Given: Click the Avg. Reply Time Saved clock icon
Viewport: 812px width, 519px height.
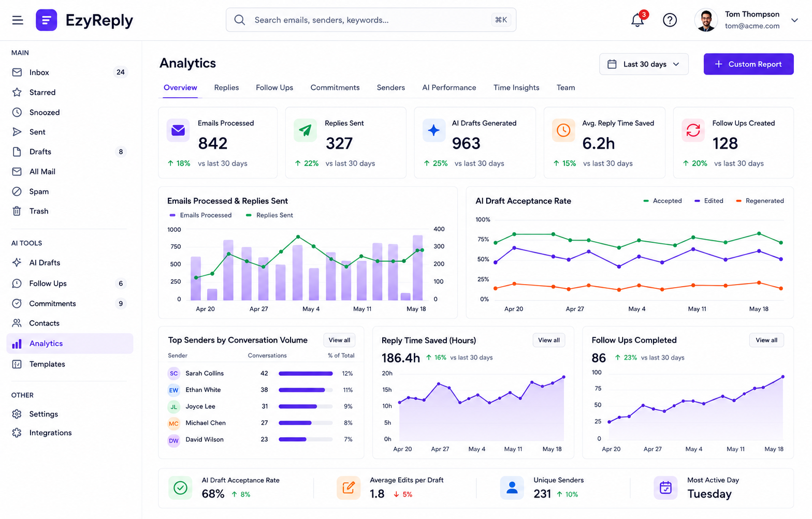Looking at the screenshot, I should (563, 130).
